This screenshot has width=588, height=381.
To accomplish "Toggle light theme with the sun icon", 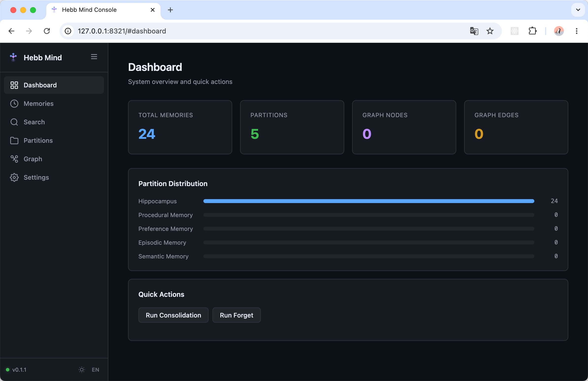I will [x=82, y=370].
